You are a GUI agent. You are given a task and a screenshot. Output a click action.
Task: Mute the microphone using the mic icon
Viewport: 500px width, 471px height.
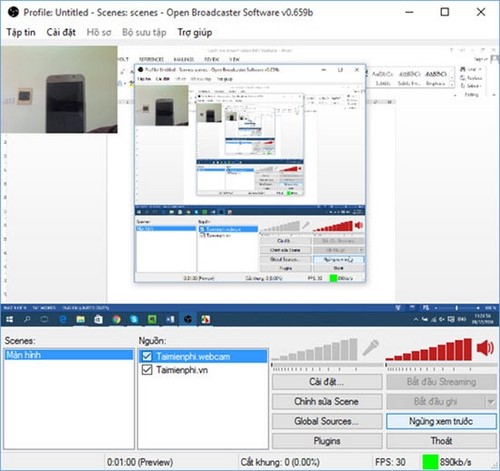pos(370,348)
